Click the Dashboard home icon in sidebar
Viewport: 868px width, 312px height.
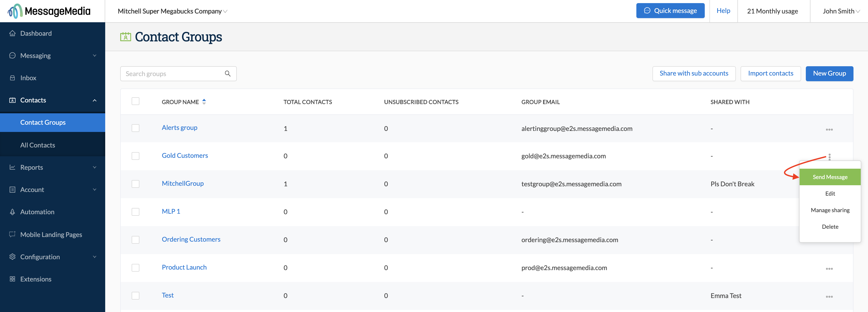pos(12,33)
